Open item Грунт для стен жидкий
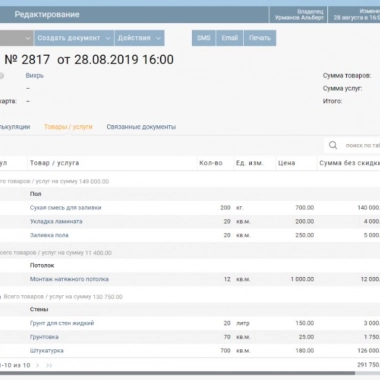This screenshot has width=380, height=380. 62,323
